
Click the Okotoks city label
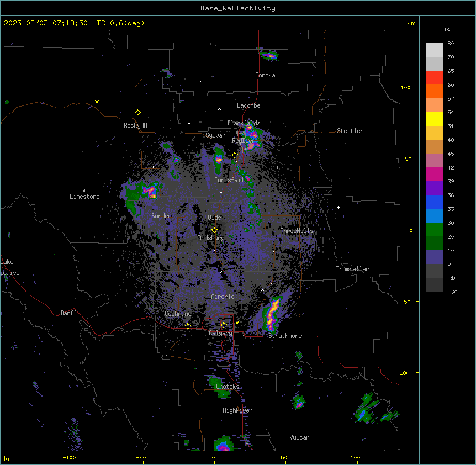tap(228, 387)
